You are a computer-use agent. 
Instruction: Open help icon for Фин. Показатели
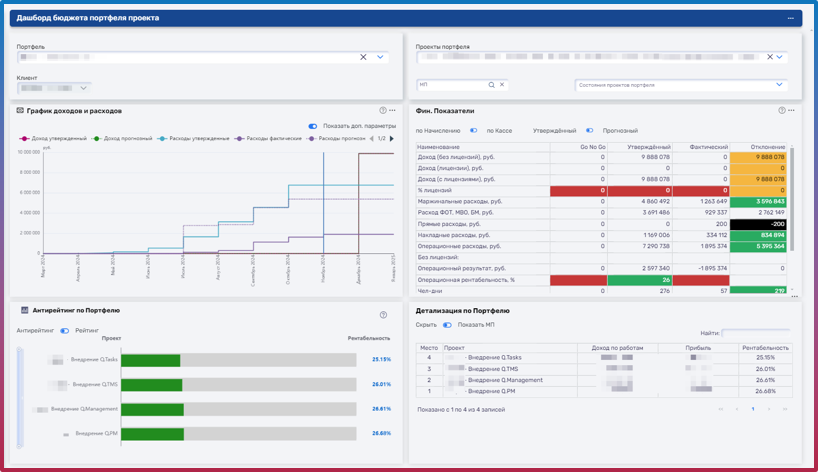782,110
